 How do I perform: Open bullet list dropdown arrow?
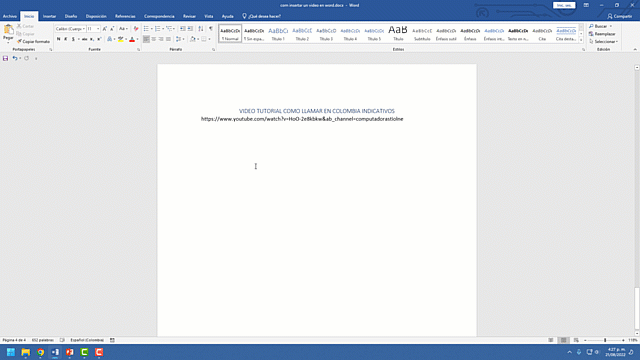[151, 29]
